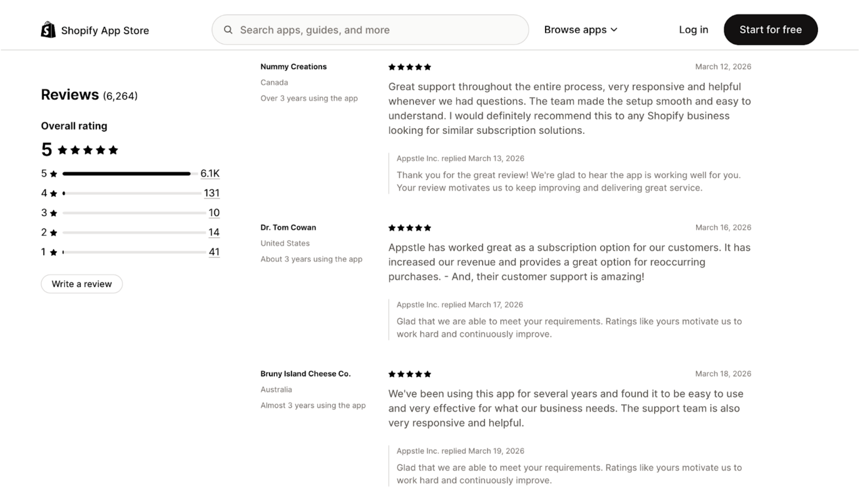
Task: Open the 131 four-star reviews link
Action: [x=212, y=193]
